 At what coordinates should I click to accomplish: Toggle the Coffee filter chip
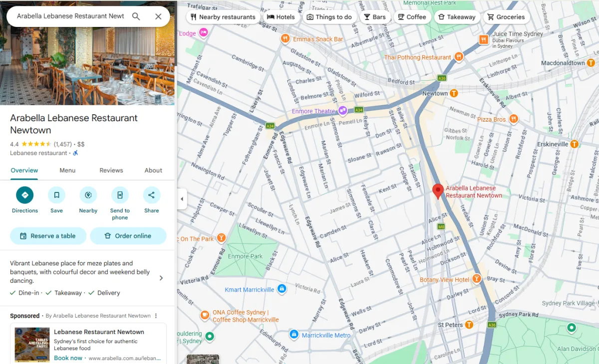pos(412,17)
